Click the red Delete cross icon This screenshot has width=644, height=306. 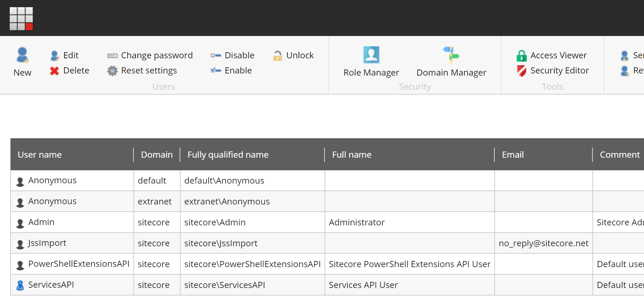click(x=54, y=71)
